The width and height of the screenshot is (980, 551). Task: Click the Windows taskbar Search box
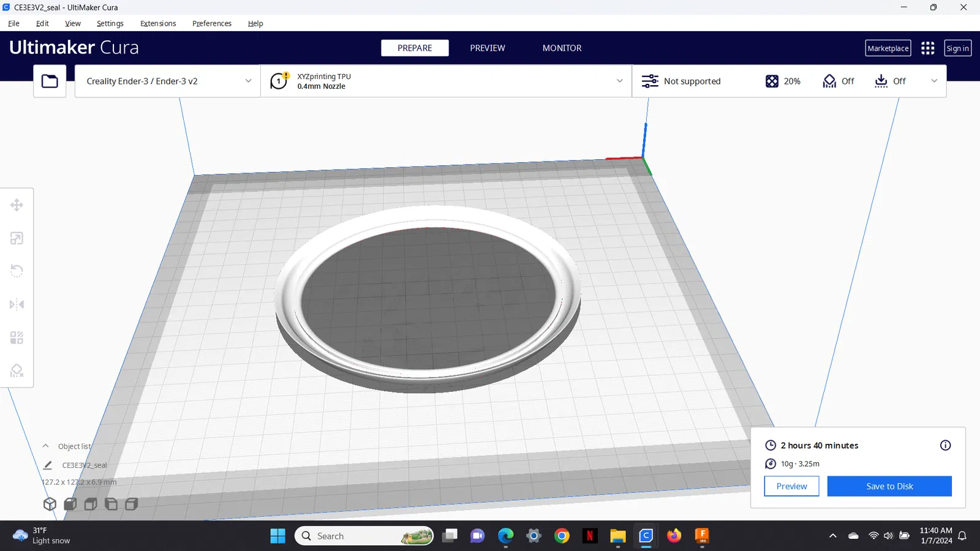click(x=364, y=536)
